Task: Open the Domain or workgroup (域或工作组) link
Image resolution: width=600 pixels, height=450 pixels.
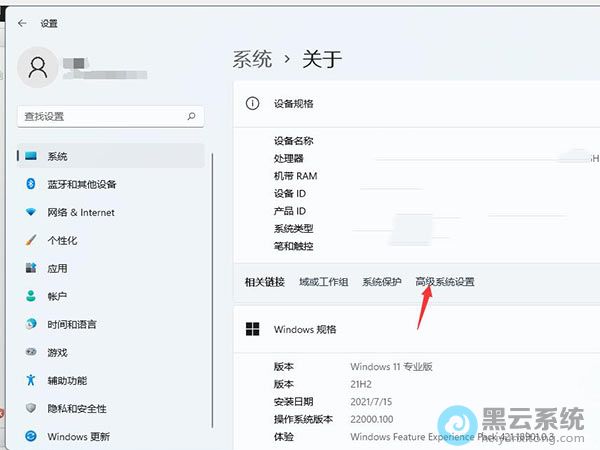Action: tap(323, 282)
